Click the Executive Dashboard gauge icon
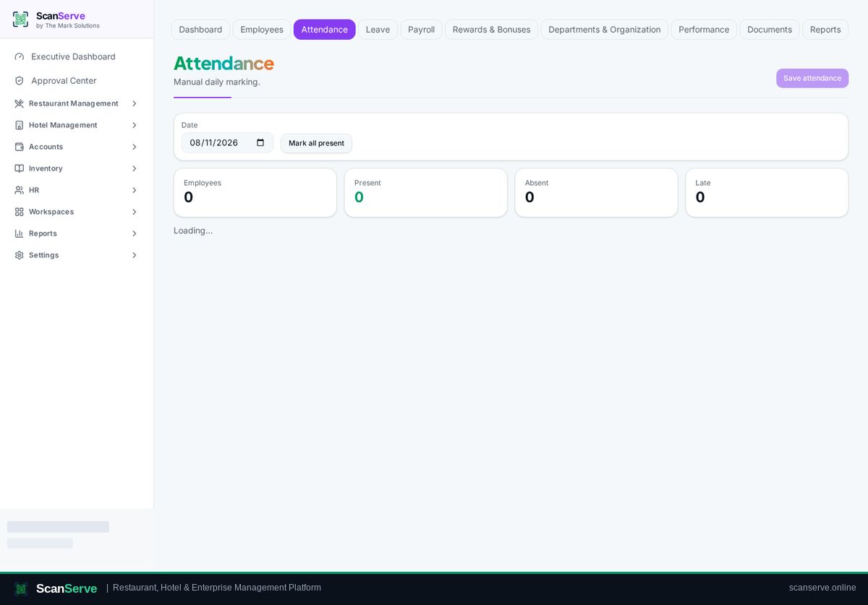 click(20, 56)
